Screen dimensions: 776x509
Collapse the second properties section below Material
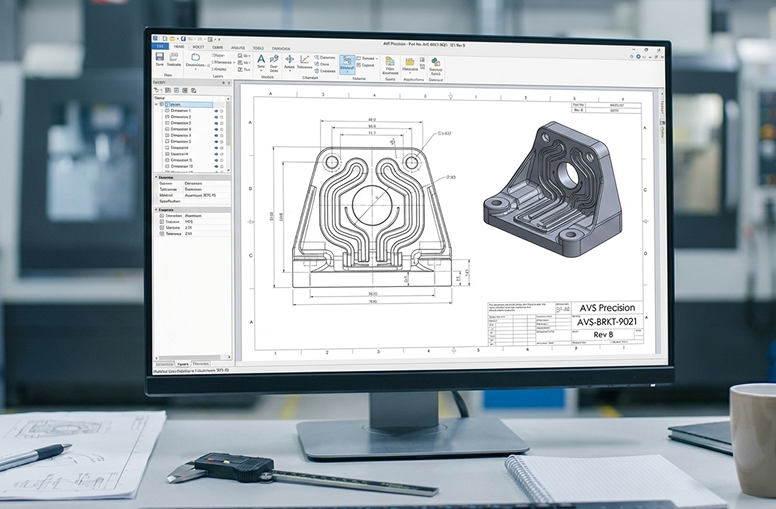click(156, 210)
